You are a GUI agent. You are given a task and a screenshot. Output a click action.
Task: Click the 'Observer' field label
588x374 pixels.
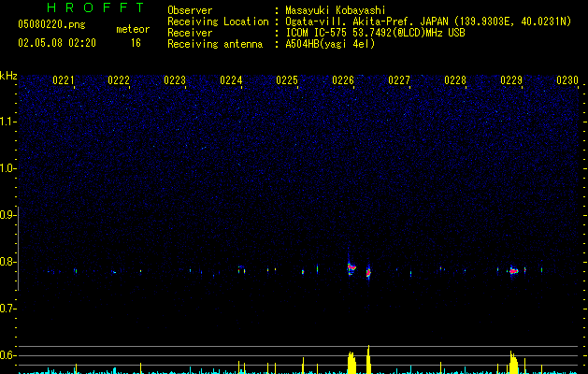[190, 10]
